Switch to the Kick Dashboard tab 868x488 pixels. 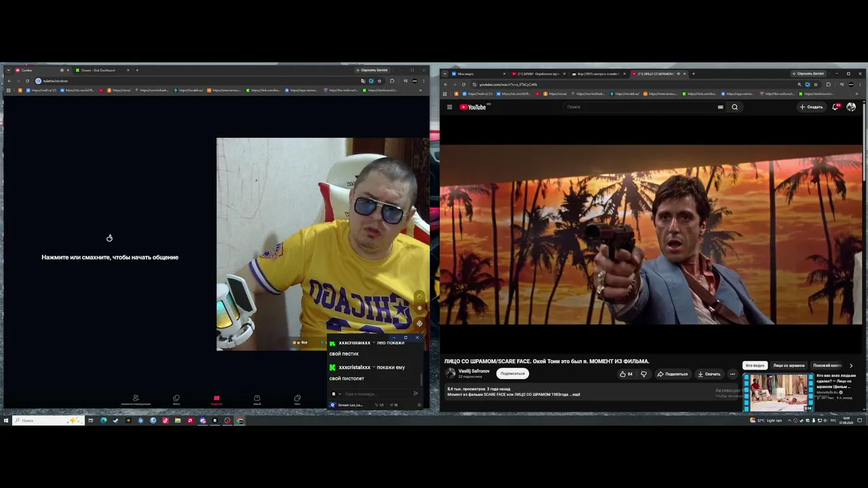coord(102,70)
